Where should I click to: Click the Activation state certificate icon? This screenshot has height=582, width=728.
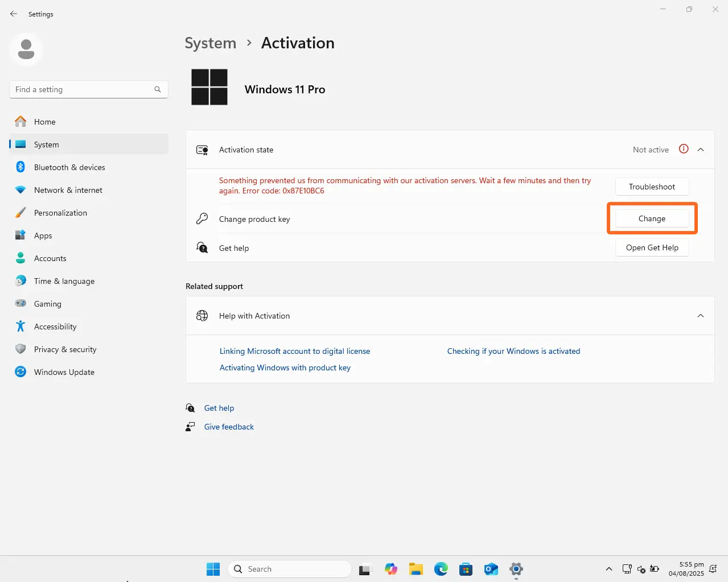point(202,150)
